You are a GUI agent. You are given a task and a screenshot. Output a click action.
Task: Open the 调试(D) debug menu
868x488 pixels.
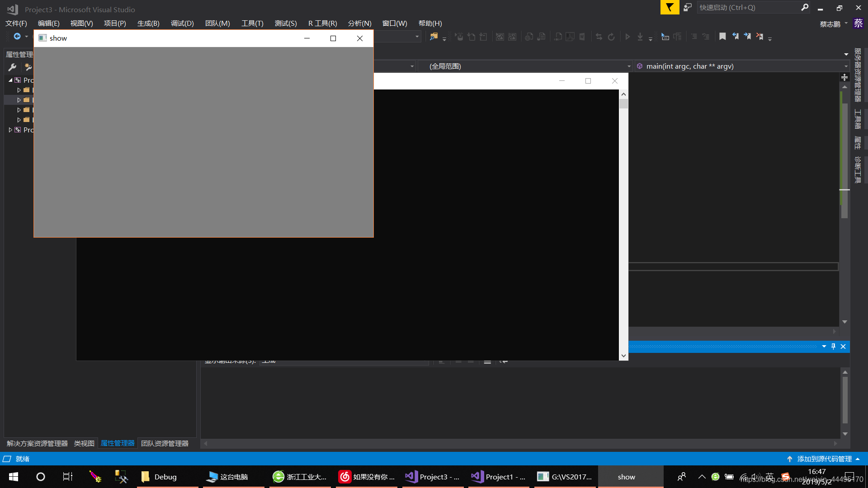[x=182, y=23]
